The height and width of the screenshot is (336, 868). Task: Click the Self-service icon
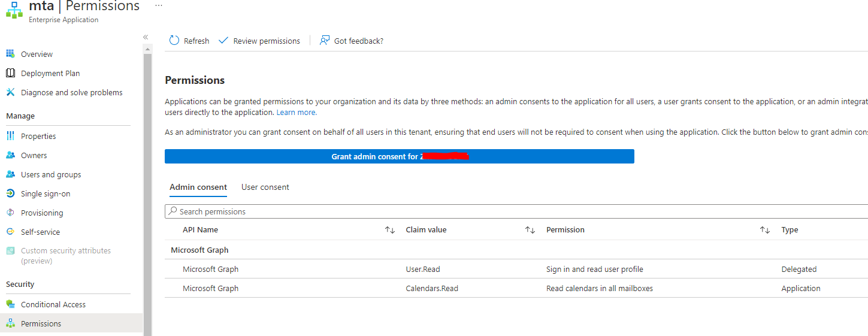pos(10,232)
